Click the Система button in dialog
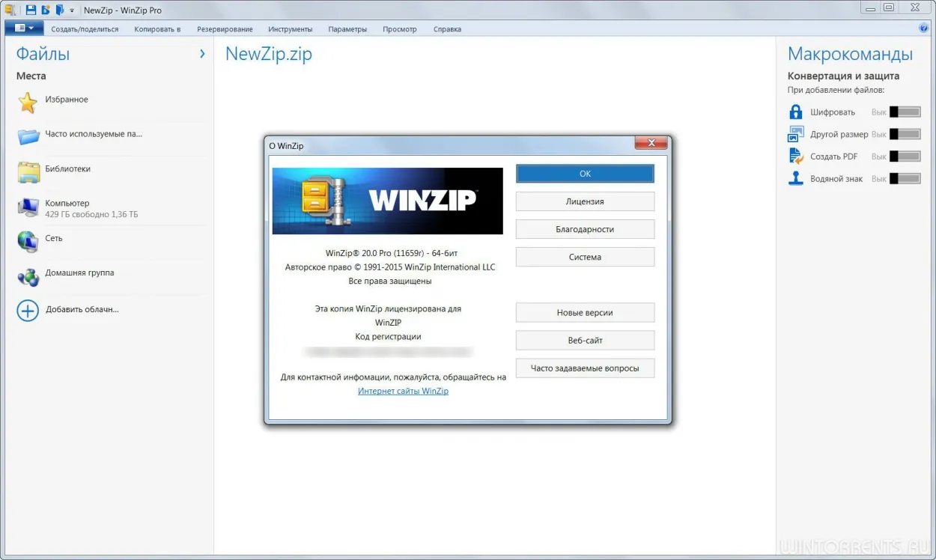Screen dimensions: 936x560 pos(585,257)
